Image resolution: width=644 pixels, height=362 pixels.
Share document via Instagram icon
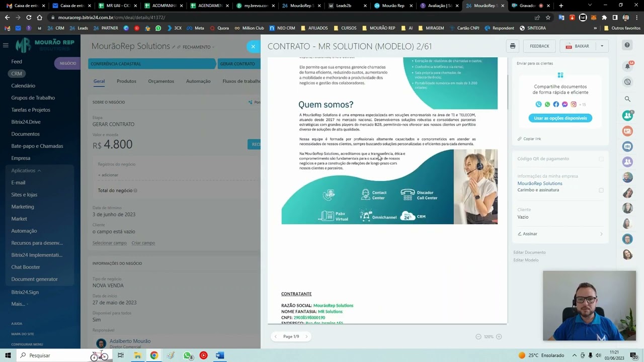(573, 104)
